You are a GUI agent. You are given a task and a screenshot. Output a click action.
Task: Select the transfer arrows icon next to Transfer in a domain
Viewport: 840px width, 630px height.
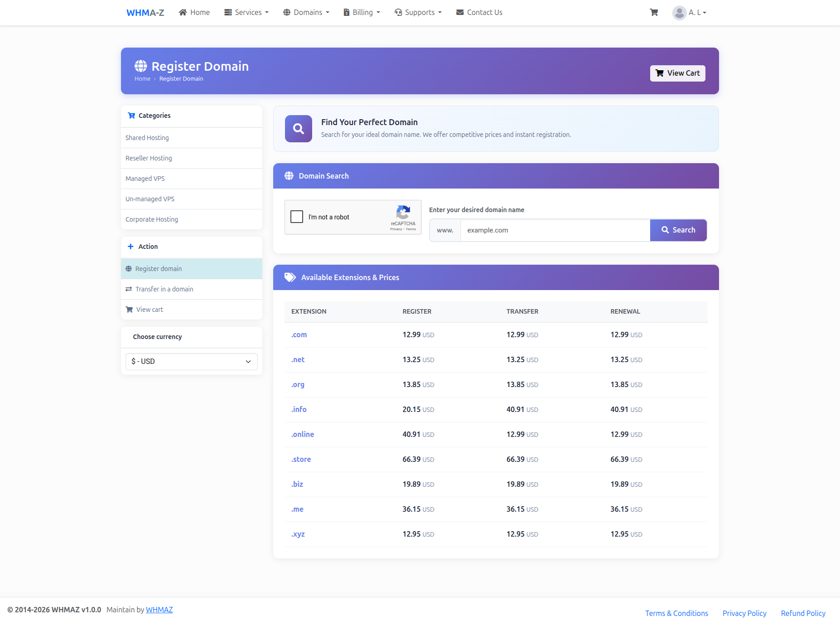[x=129, y=289]
